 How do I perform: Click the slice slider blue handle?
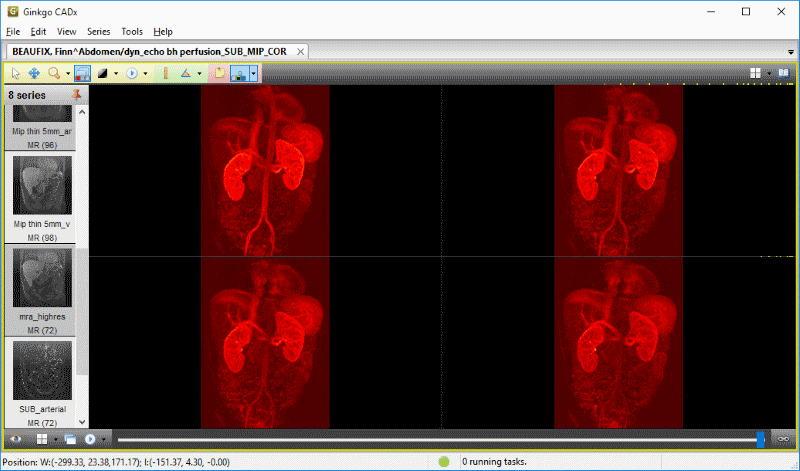tap(760, 439)
